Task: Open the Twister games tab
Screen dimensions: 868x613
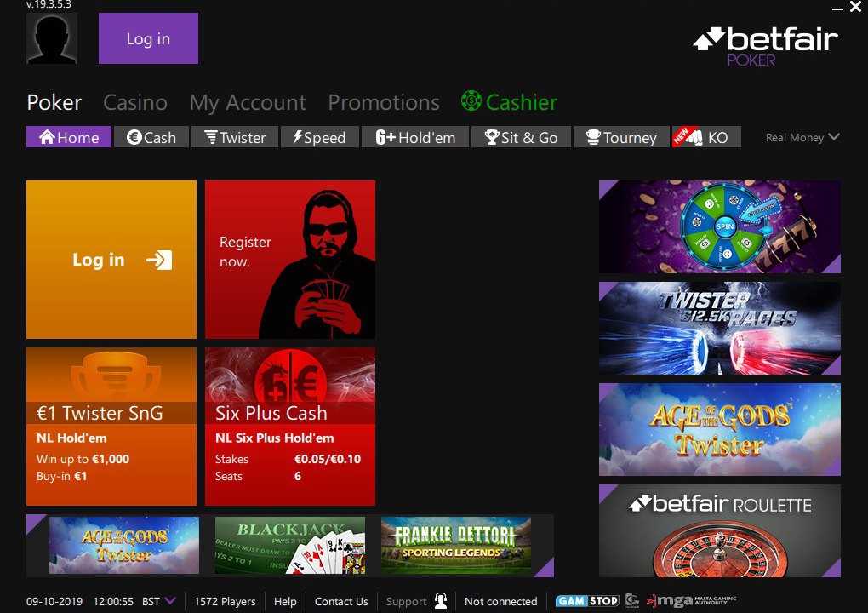Action: pyautogui.click(x=235, y=137)
